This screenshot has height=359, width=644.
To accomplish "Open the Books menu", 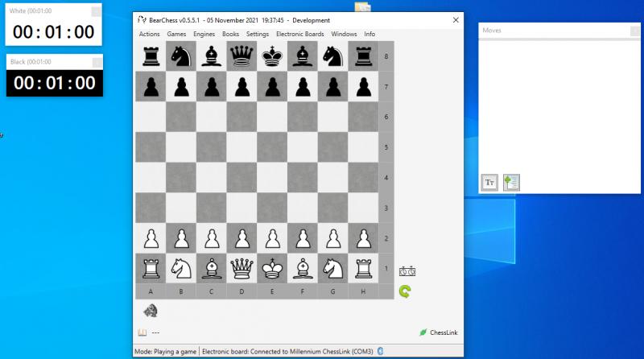I will click(230, 35).
